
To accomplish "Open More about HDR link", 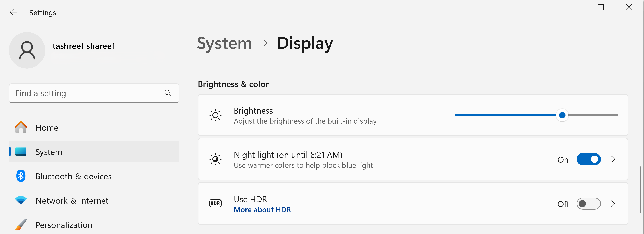I will pos(262,210).
